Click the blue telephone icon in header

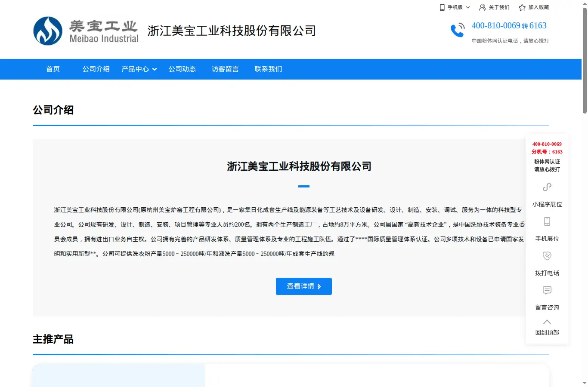458,30
